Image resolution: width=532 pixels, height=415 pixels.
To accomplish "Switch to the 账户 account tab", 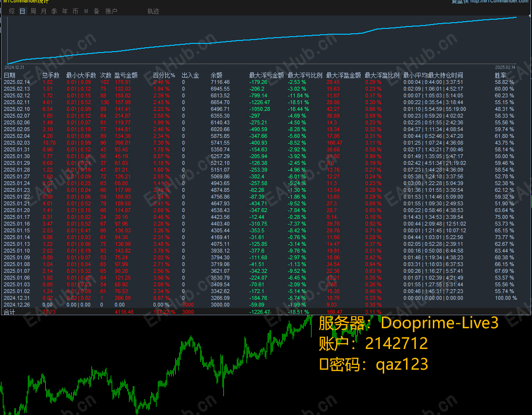I will [111, 11].
